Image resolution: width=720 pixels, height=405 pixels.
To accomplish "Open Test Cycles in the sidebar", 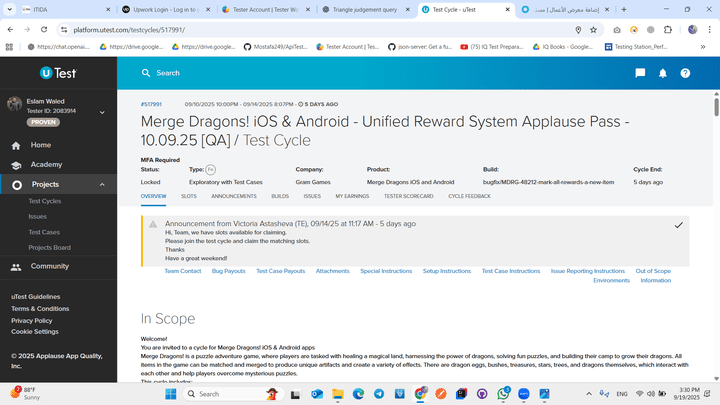I will (45, 201).
